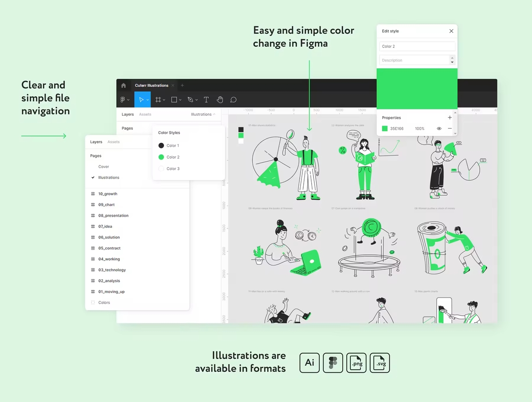Open the Figma main menu icon
532x402 pixels.
(123, 100)
